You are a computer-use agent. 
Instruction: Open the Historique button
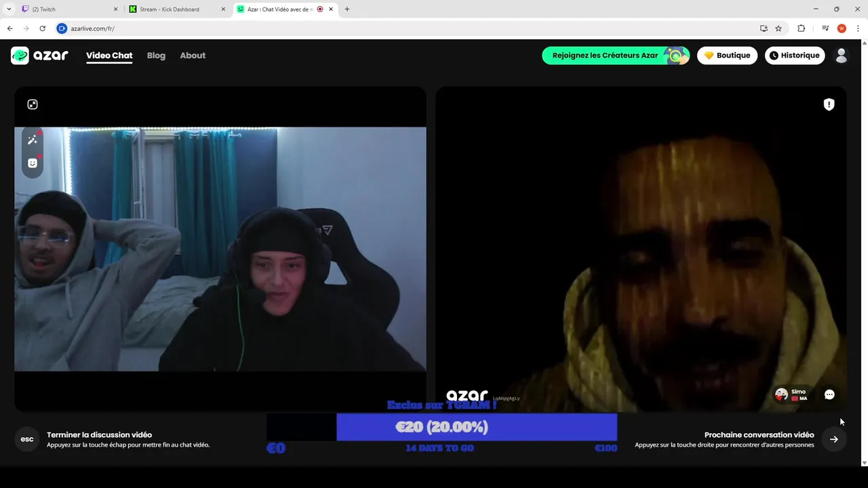pyautogui.click(x=795, y=56)
